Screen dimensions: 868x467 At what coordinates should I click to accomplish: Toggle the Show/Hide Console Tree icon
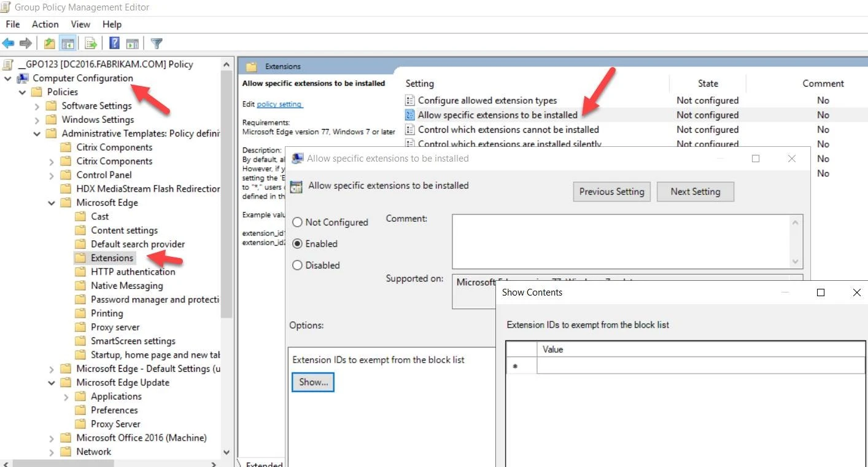pyautogui.click(x=68, y=44)
